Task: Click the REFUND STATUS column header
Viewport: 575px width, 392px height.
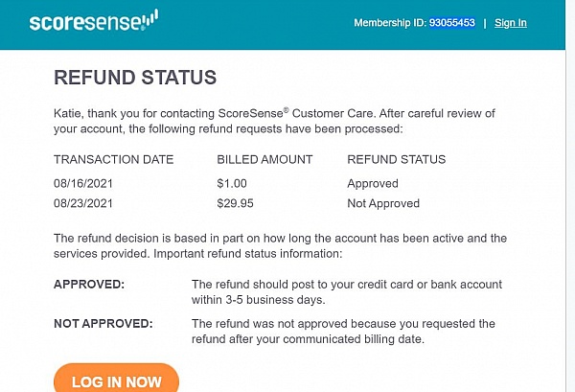Action: 396,159
